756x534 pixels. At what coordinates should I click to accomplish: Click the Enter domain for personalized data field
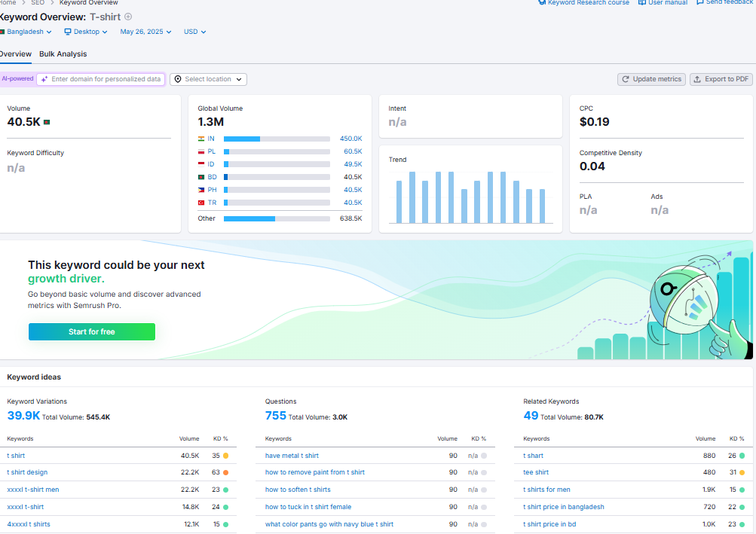pos(101,79)
